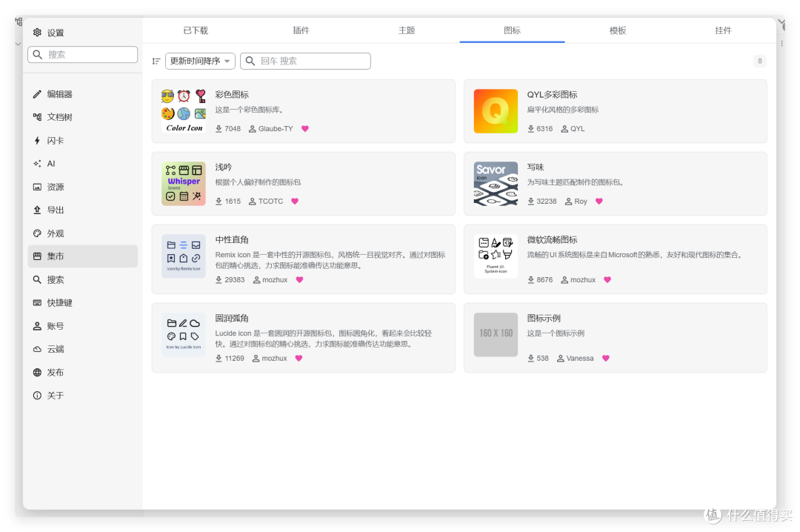The image size is (800, 532).
Task: Click the heart icon on 浅吟 card
Action: click(295, 201)
